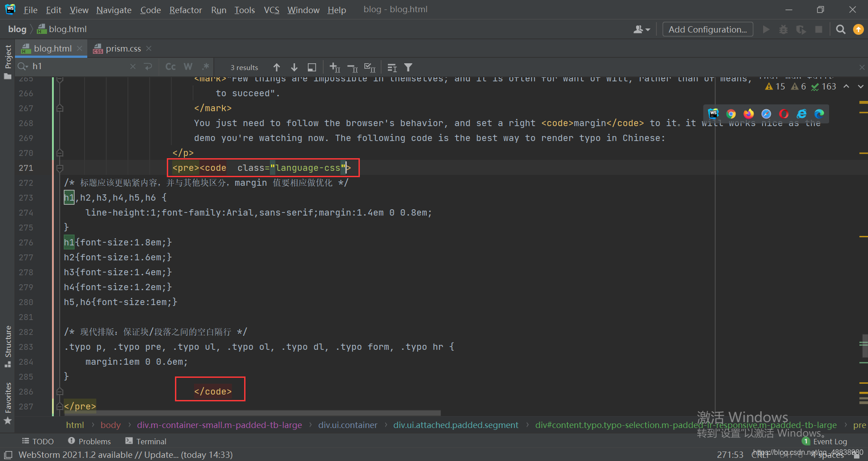This screenshot has height=461, width=868.
Task: Toggle whole Words search option
Action: (x=188, y=67)
